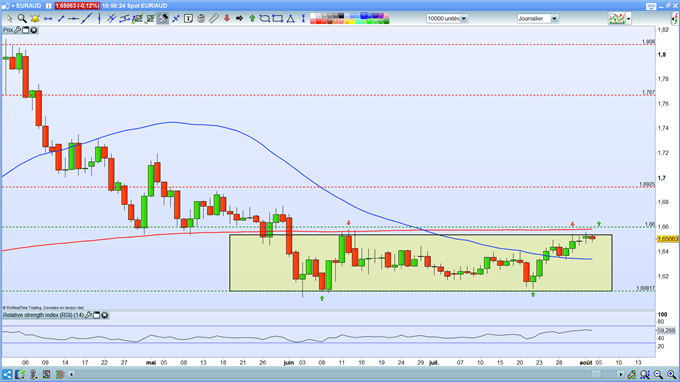This screenshot has height=382, width=680.
Task: Click the 1,6925 level label
Action: tap(647, 184)
